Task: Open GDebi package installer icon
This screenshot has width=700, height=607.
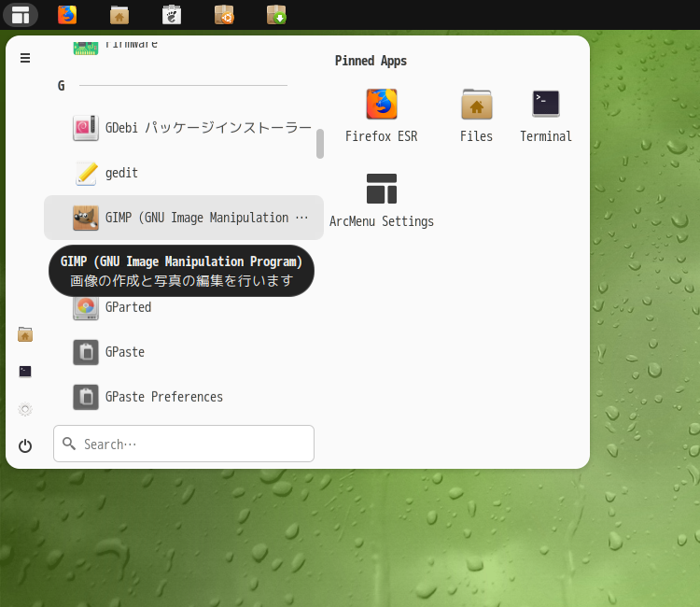Action: [86, 128]
